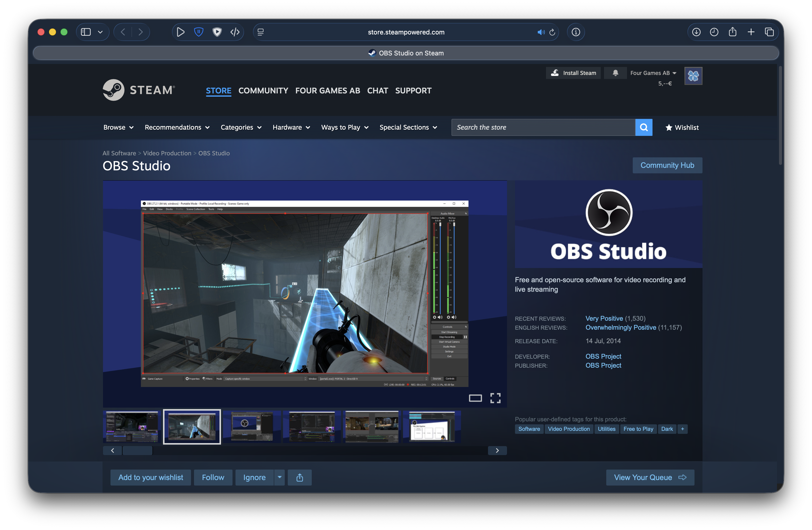Expand the Special Sections menu
Image resolution: width=812 pixels, height=530 pixels.
coord(408,127)
